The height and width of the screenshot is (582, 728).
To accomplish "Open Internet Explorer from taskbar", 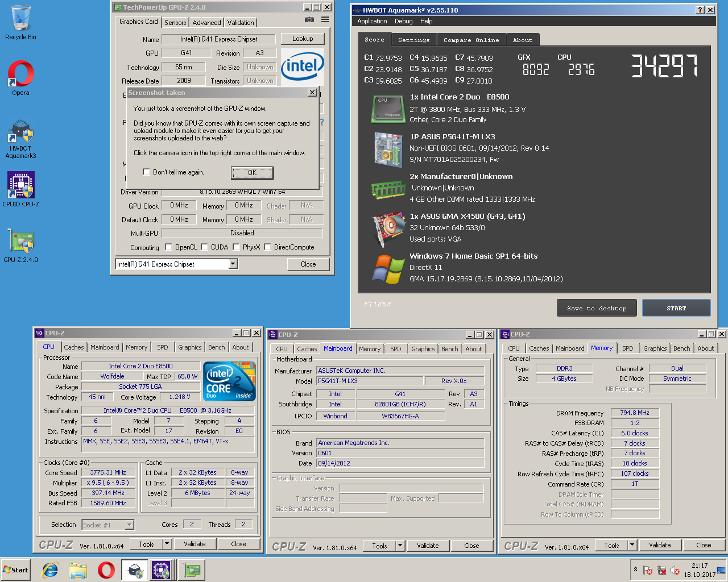I will click(x=50, y=570).
